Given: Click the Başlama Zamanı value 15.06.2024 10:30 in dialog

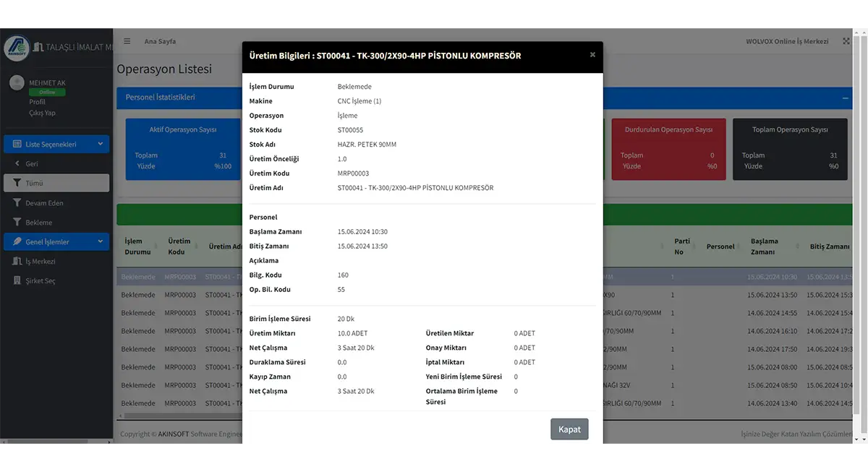Looking at the screenshot, I should point(362,231).
